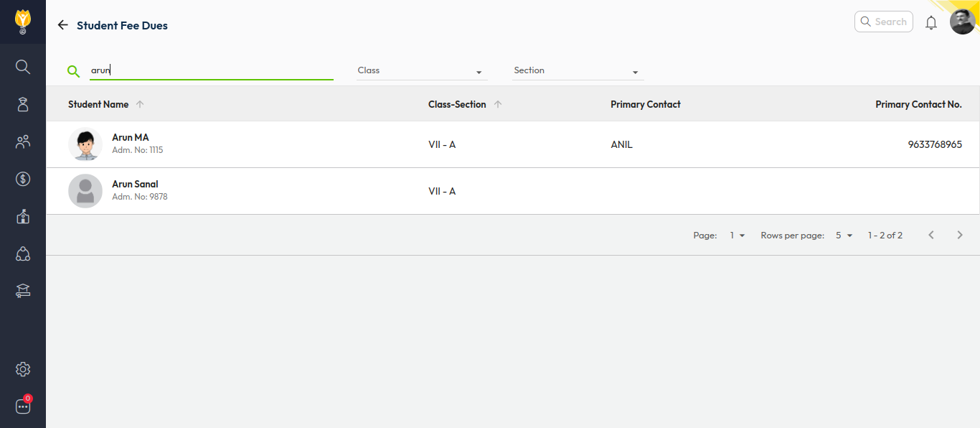This screenshot has height=428, width=980.
Task: Expand the Class filter dropdown
Action: [422, 71]
